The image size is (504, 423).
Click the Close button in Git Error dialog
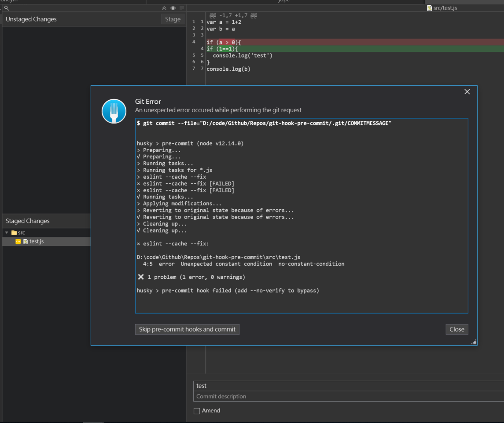coord(457,329)
